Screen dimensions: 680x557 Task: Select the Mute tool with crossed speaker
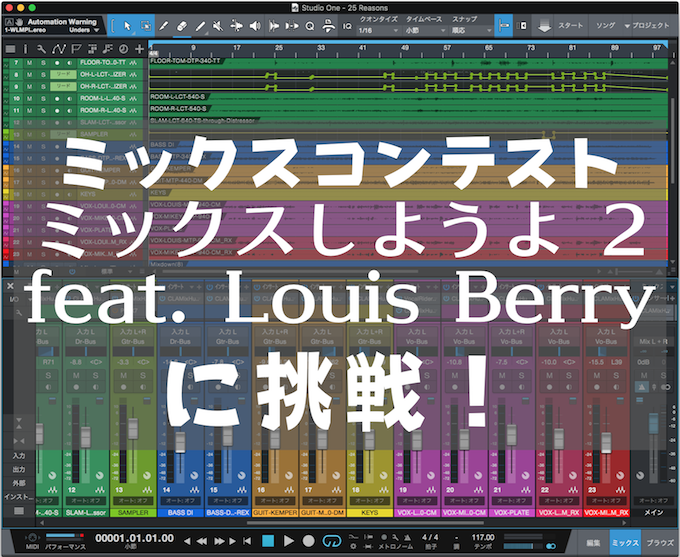(x=218, y=26)
